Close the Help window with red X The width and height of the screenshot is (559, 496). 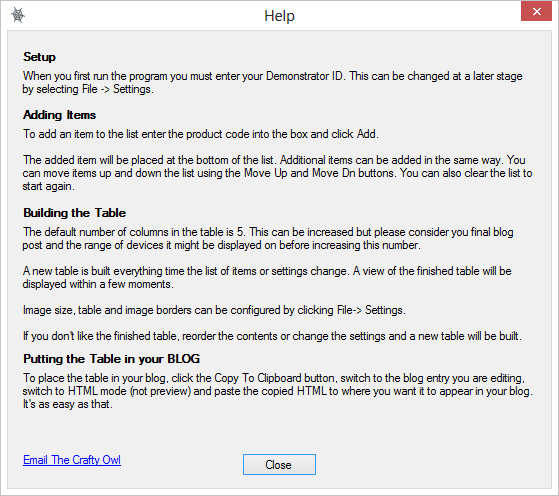(x=536, y=11)
